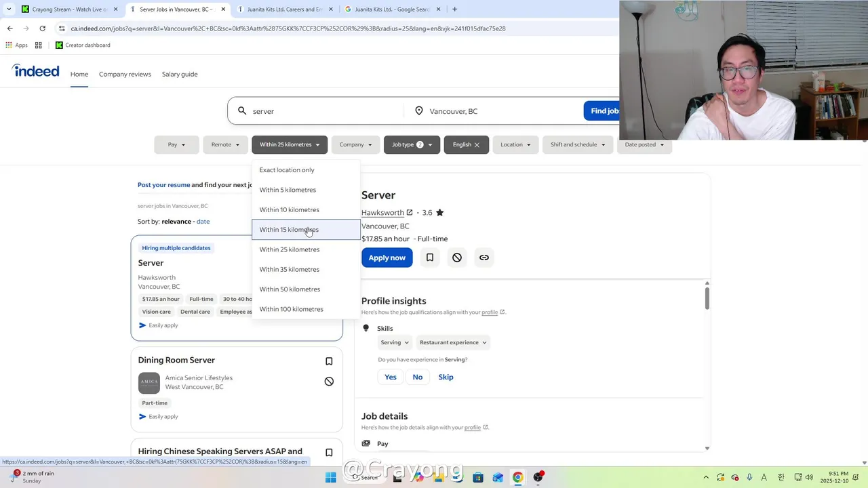
Task: Open a new browser tab
Action: (454, 9)
